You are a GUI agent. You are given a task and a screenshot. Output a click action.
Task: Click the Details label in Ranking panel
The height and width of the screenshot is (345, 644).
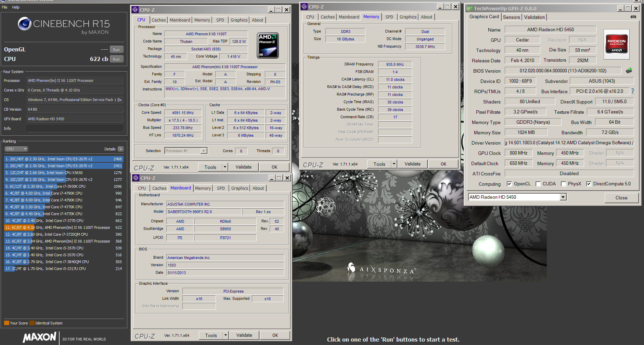click(x=110, y=149)
